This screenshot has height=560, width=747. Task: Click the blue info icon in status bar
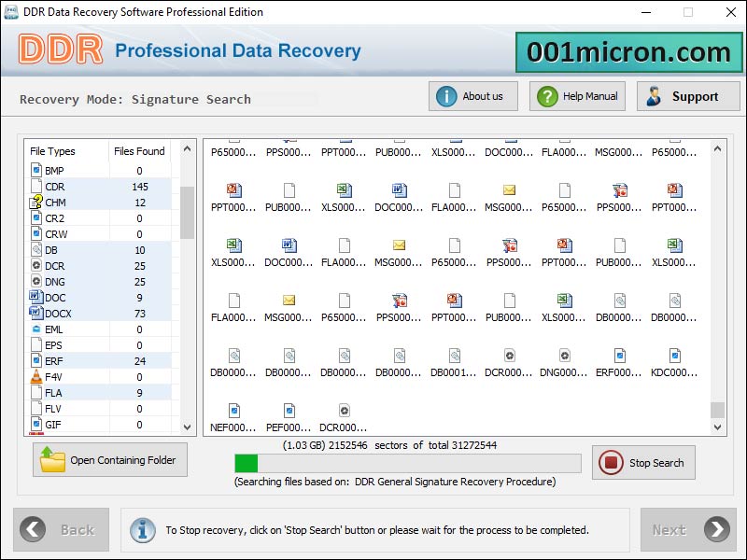(x=143, y=529)
